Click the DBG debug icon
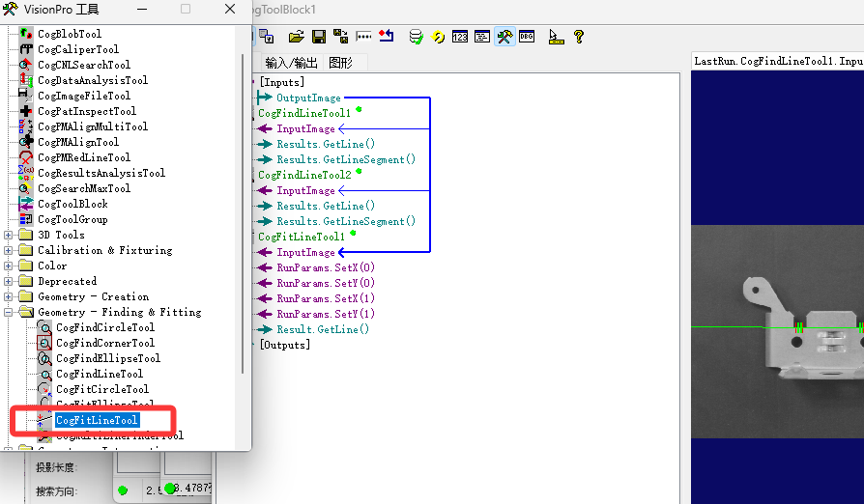The height and width of the screenshot is (504, 864). pyautogui.click(x=527, y=37)
